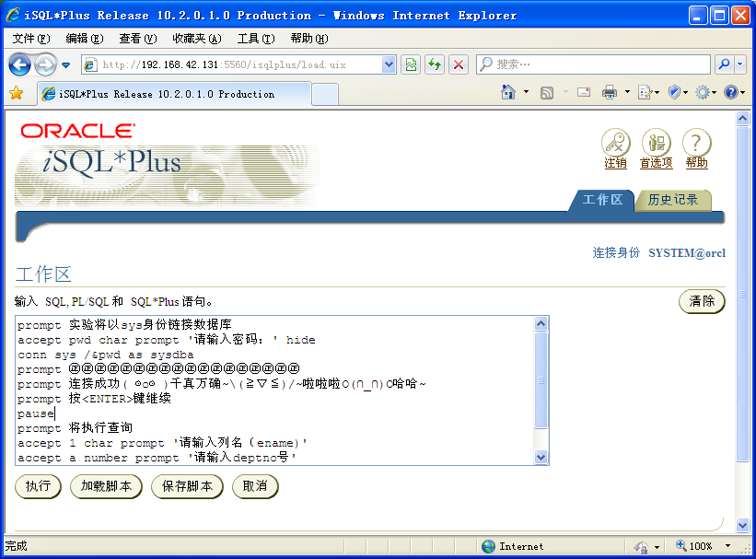Click the 'pause' line in script
The width and height of the screenshot is (756, 559).
36,413
